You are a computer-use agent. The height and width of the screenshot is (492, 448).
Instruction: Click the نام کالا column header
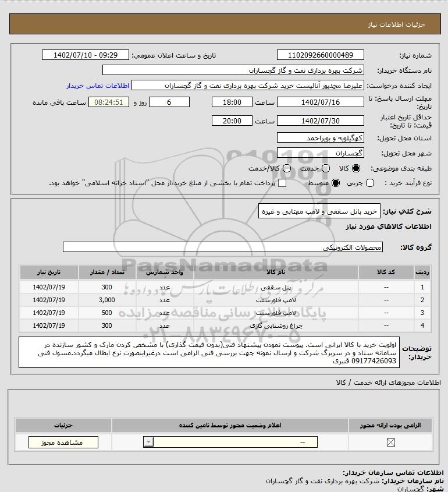point(276,272)
